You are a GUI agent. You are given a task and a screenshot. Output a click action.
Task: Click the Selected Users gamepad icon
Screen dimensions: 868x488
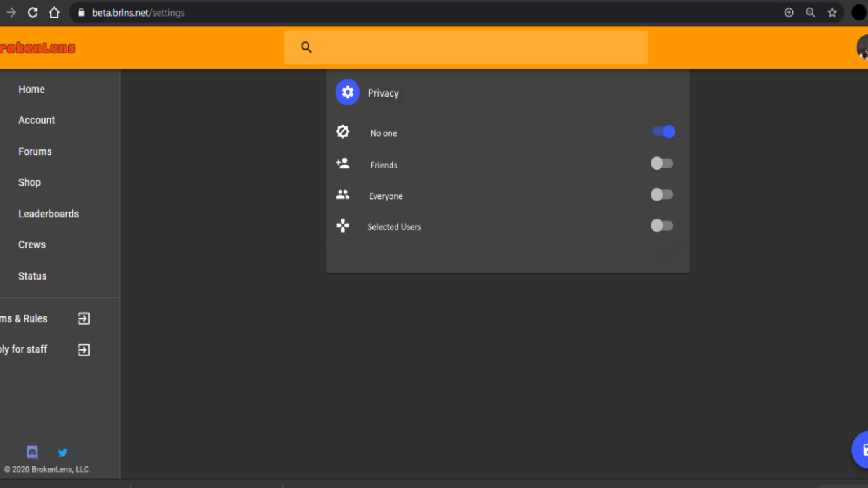pyautogui.click(x=342, y=226)
